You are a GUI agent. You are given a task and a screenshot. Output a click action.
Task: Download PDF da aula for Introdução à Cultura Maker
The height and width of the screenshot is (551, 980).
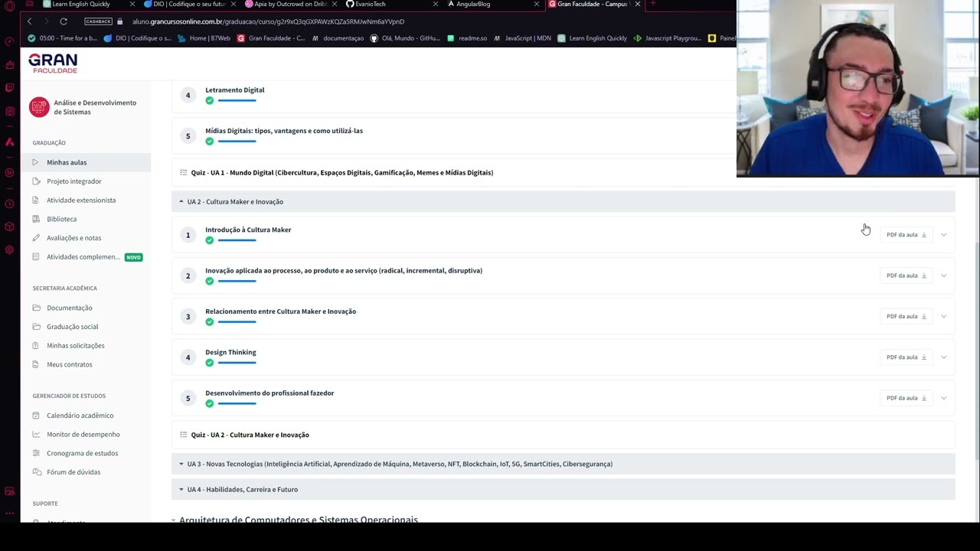pos(906,235)
